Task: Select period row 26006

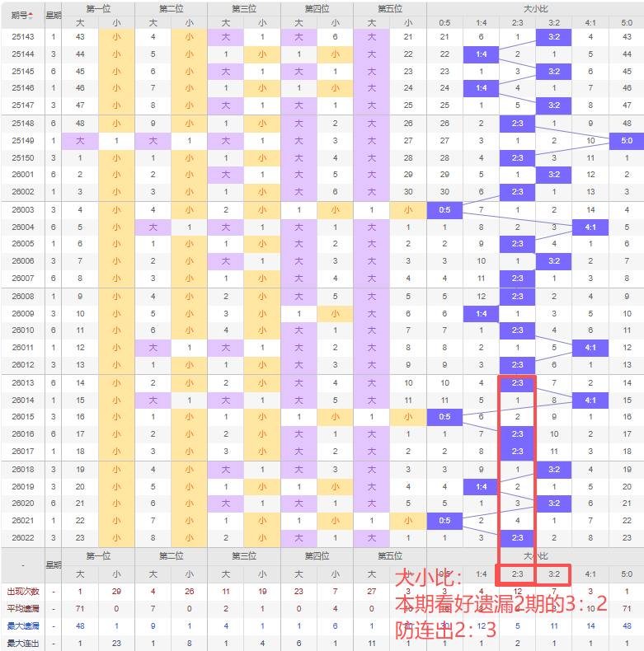Action: (x=322, y=261)
